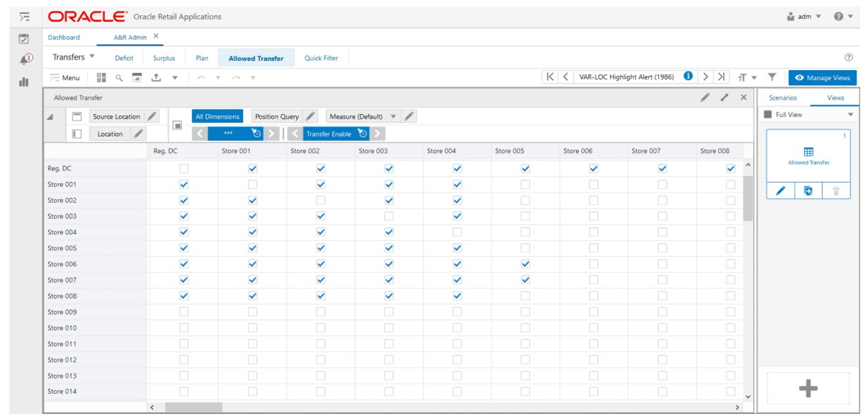Open the Full View dropdown

(850, 115)
